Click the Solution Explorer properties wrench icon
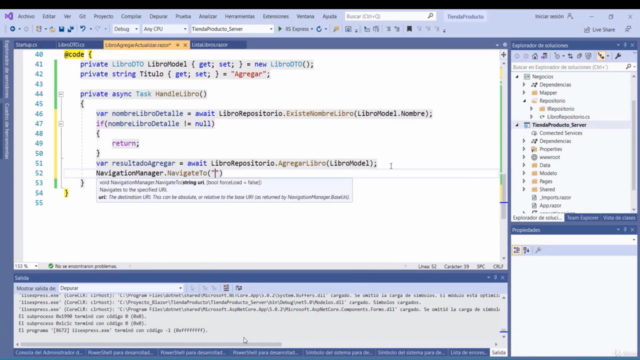The height and width of the screenshot is (360, 640). click(x=618, y=56)
